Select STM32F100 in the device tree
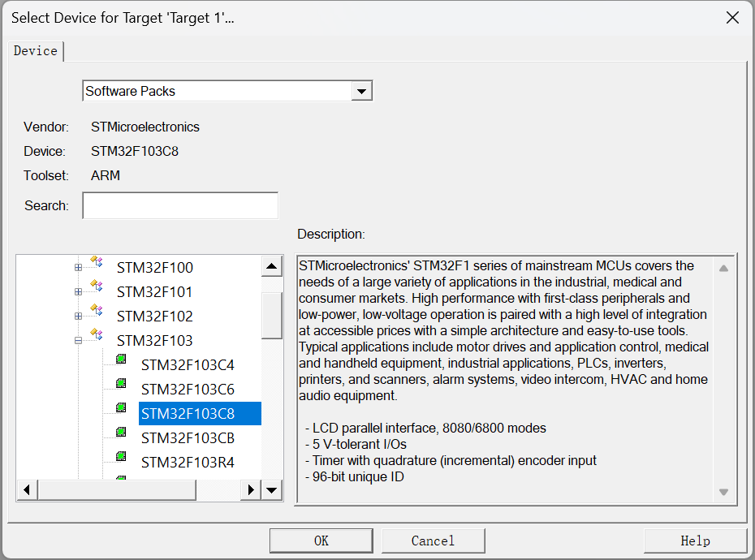The width and height of the screenshot is (755, 560). (154, 268)
